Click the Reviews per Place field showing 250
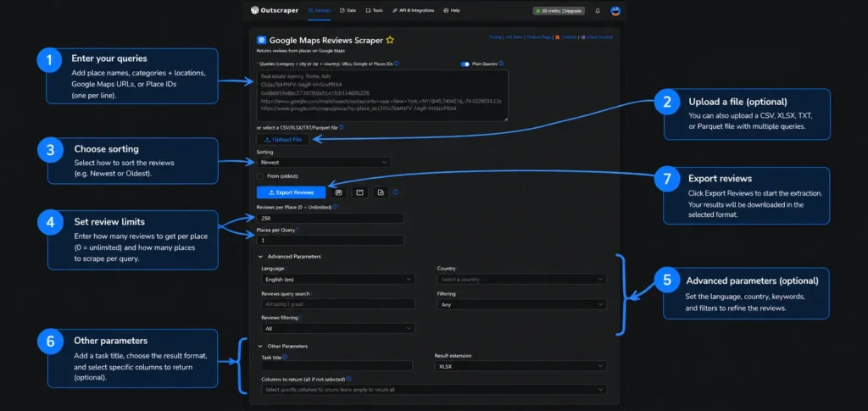Screen dimensions: 868x411 [x=331, y=219]
